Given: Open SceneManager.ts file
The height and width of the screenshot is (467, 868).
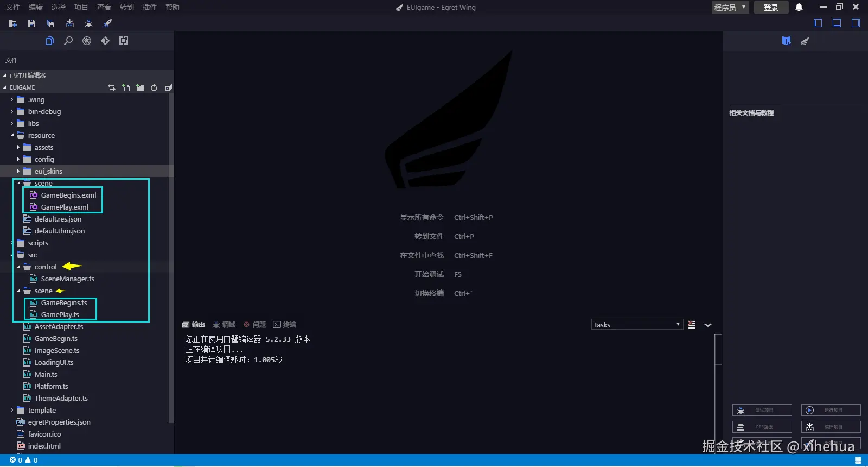Looking at the screenshot, I should (67, 279).
